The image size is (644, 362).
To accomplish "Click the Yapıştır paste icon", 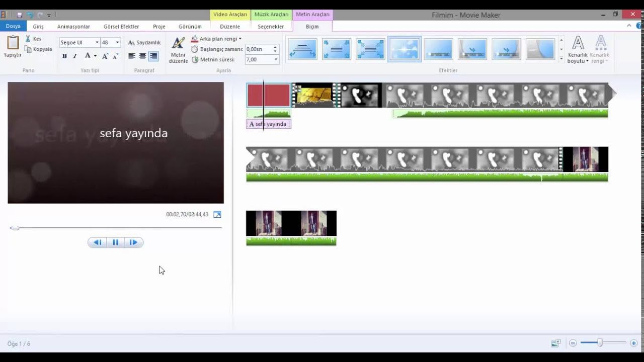I will 13,43.
